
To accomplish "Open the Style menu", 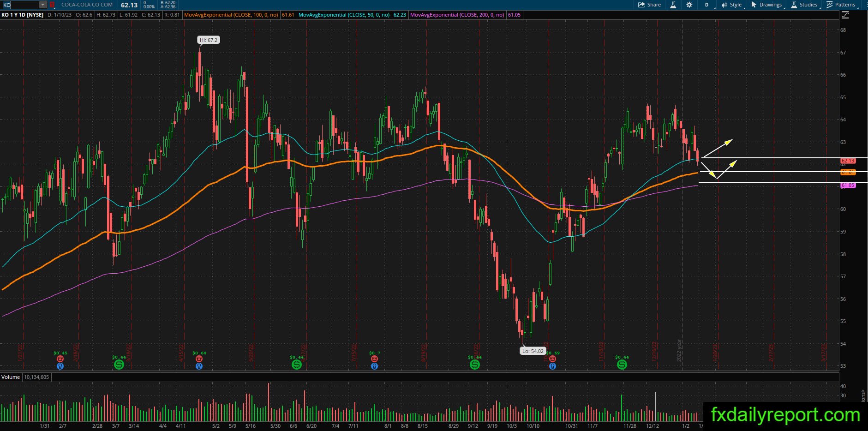I will pyautogui.click(x=732, y=5).
